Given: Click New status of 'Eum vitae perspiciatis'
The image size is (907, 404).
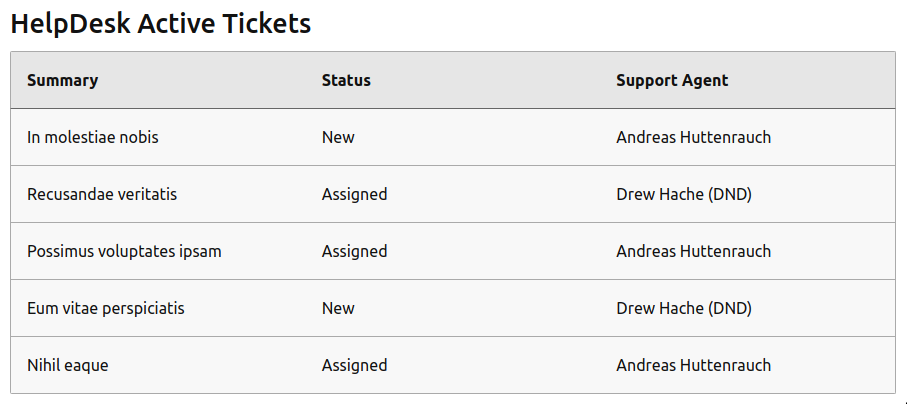Looking at the screenshot, I should click(338, 308).
